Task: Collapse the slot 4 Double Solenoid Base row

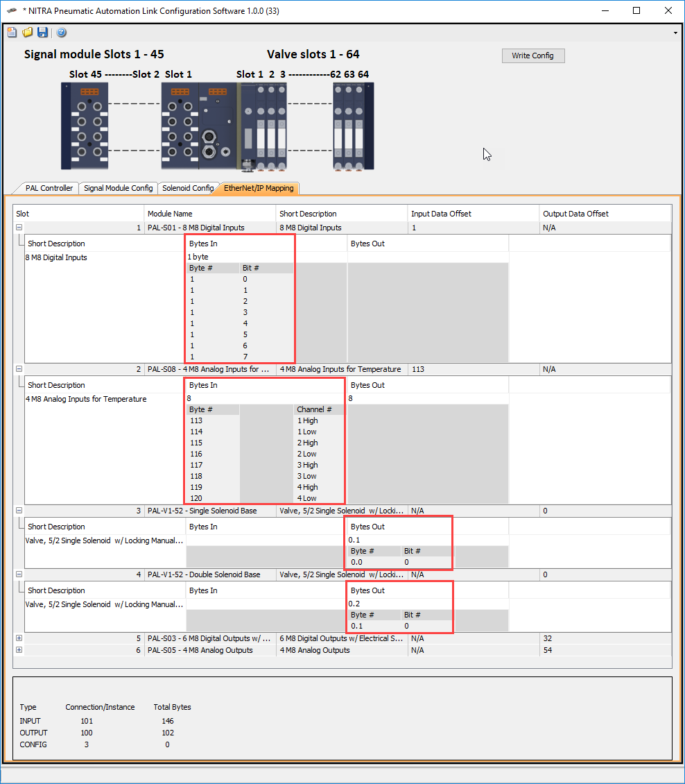Action: pos(19,574)
